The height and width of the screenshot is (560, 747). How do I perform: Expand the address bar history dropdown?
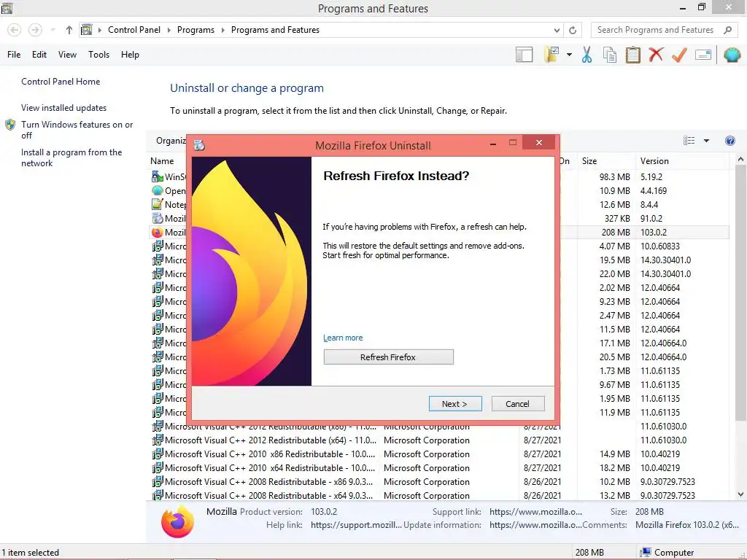coord(557,30)
